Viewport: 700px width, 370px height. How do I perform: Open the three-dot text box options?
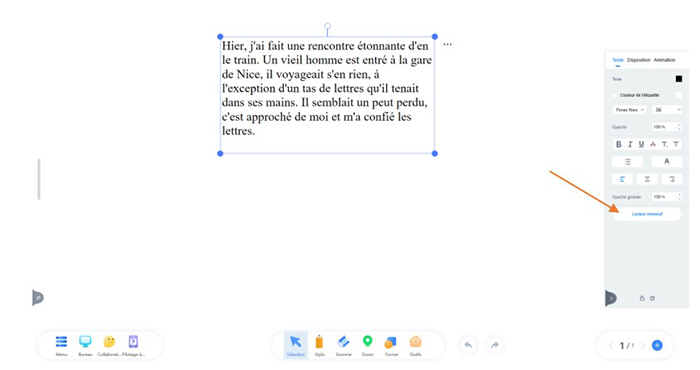[447, 45]
